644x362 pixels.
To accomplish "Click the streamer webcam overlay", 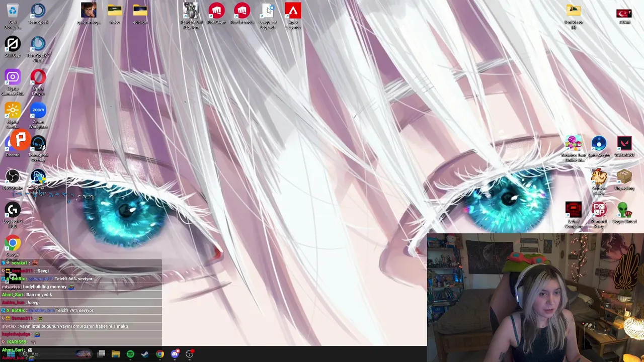I will pyautogui.click(x=535, y=298).
